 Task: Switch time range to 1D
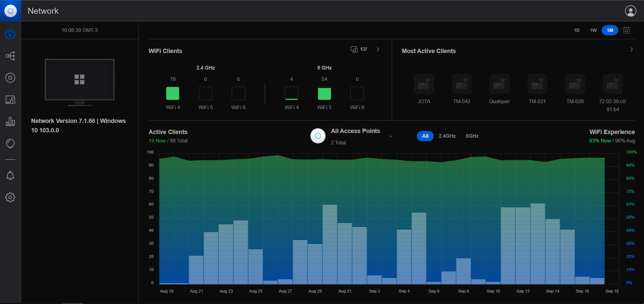pos(576,30)
